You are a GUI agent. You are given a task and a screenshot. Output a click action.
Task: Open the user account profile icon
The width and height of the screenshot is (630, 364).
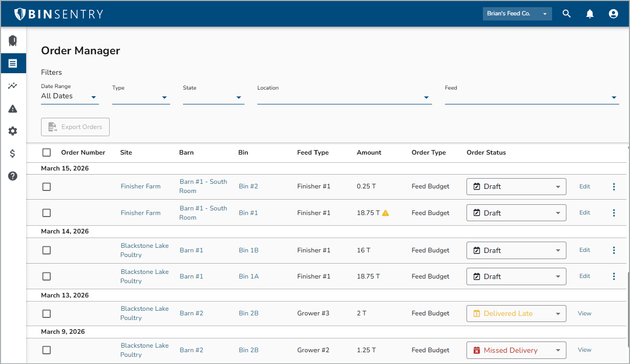[613, 14]
